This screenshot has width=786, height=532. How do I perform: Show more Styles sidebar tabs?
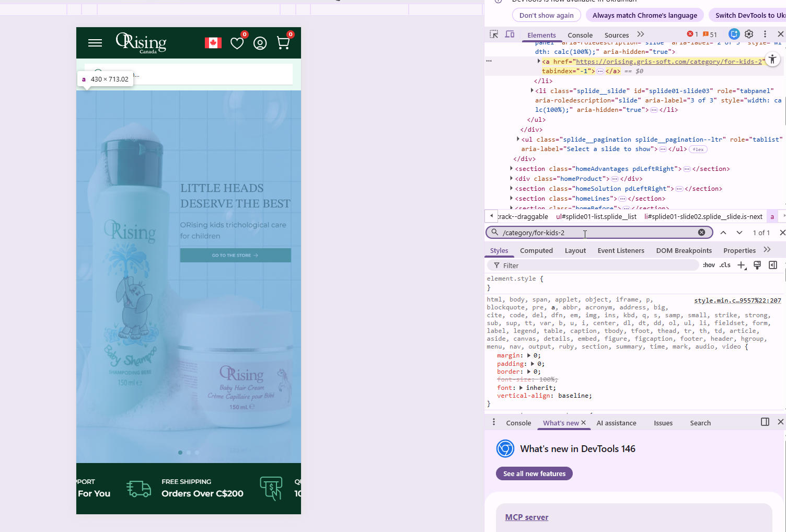coord(767,250)
